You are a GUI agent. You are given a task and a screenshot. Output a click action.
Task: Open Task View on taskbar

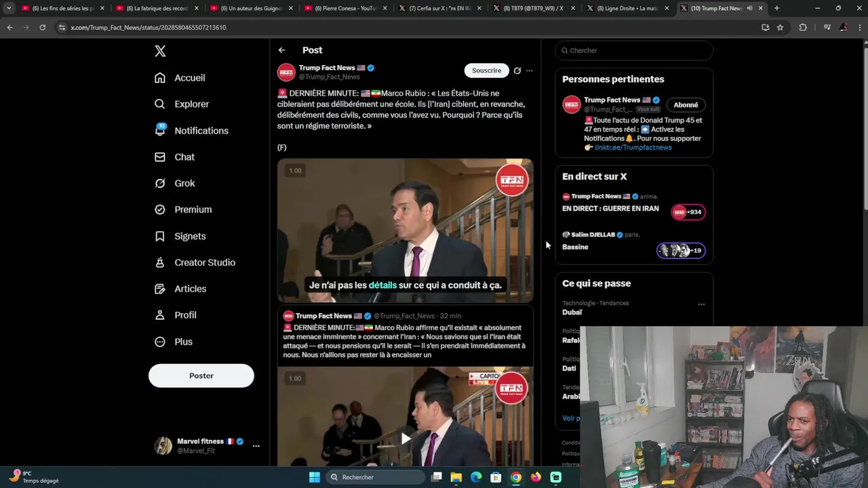(437, 477)
